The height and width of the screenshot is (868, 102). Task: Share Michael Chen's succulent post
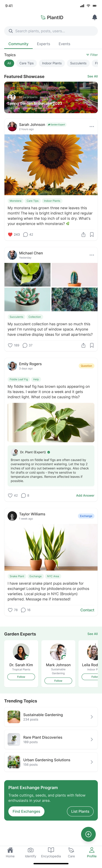[83, 345]
